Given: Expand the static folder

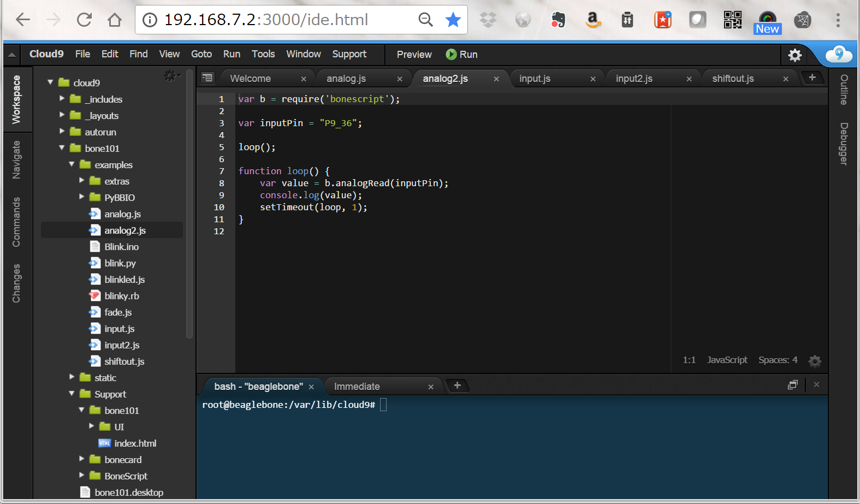Looking at the screenshot, I should point(72,377).
